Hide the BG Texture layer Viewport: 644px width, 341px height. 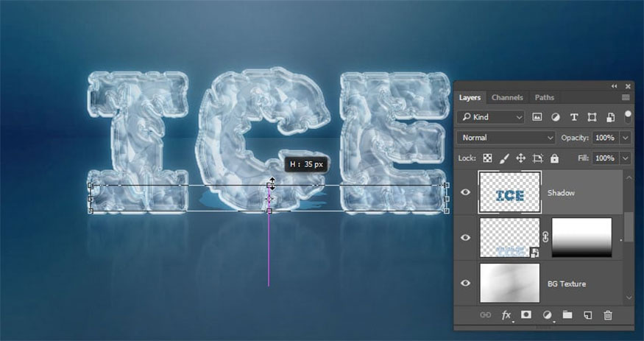(x=465, y=283)
